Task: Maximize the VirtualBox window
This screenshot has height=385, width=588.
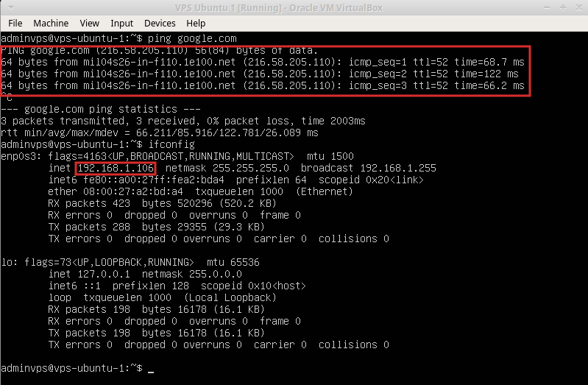Action: 563,7
